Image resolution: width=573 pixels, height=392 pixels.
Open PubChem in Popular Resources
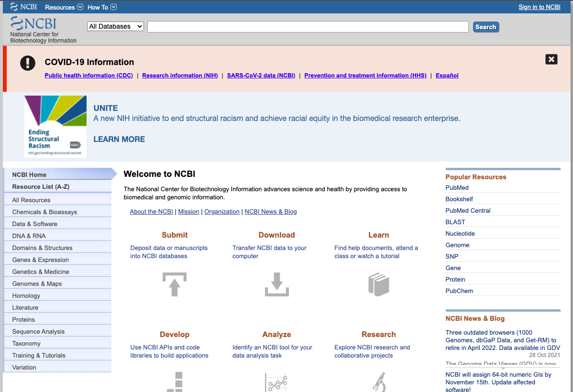point(459,291)
